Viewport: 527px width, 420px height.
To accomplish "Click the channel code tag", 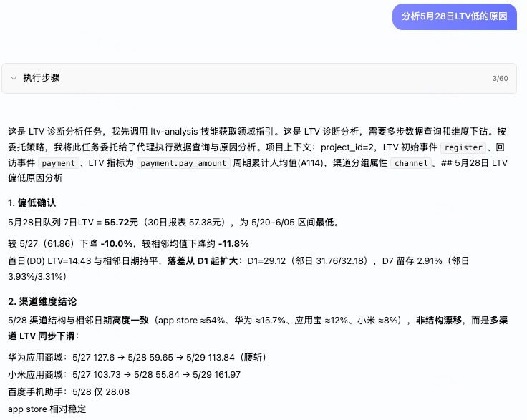I will click(411, 163).
